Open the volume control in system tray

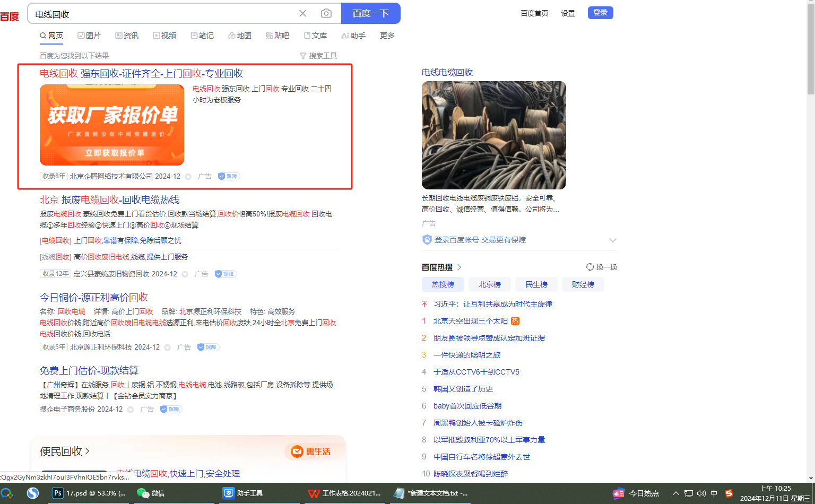[x=701, y=493]
